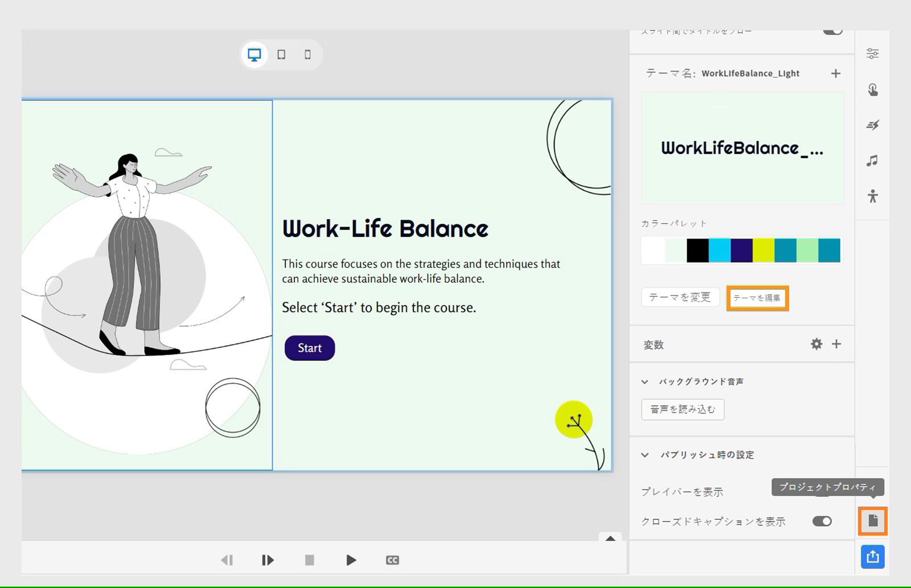Select the tightrope woman illustration
Screen dimensions: 911x588
pos(131,254)
